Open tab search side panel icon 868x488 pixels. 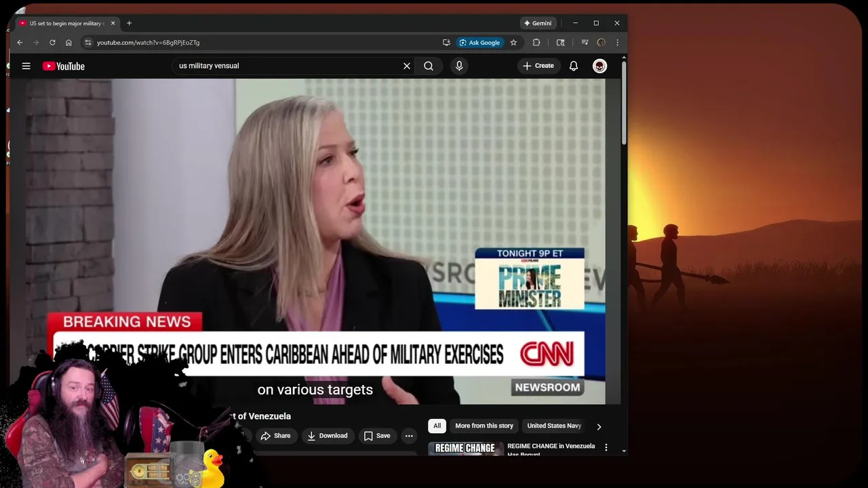tap(560, 42)
